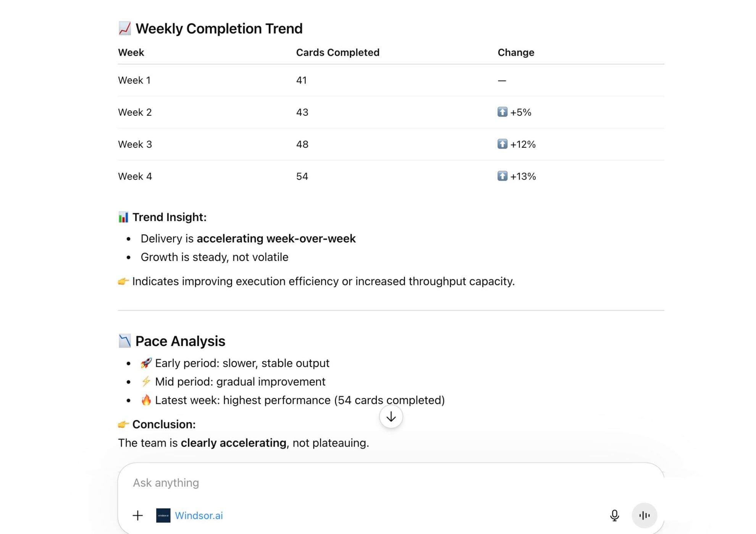
Task: Click the microphone icon for voice input
Action: [615, 515]
